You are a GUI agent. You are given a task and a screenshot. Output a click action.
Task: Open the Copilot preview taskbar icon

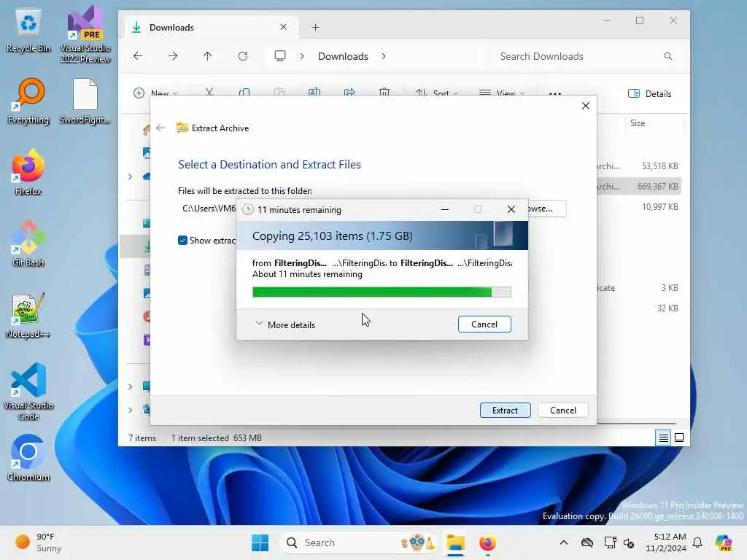pyautogui.click(x=724, y=542)
